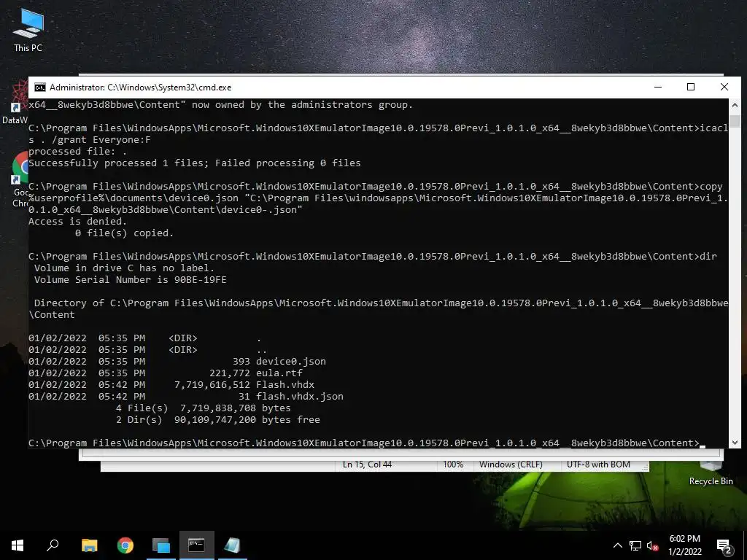Launch Google Chrome from taskbar

125,545
